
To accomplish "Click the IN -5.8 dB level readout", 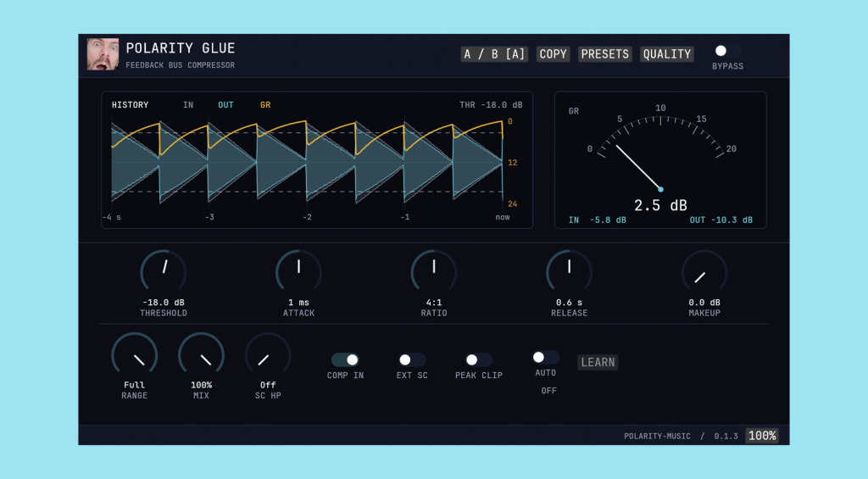I will [598, 220].
